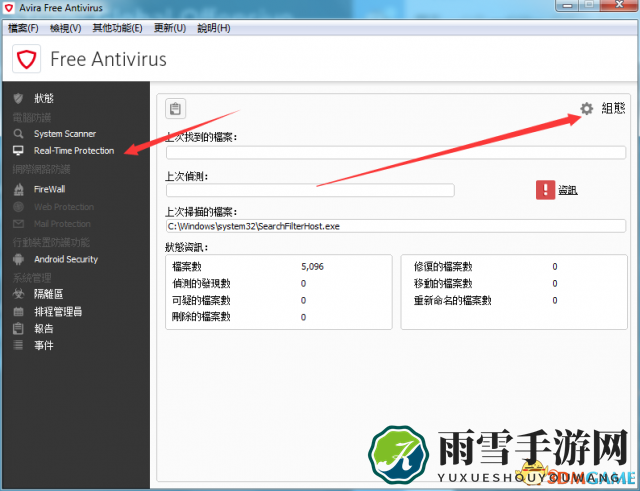Click the 移動的檔案數 label
The width and height of the screenshot is (640, 491).
pos(443,283)
